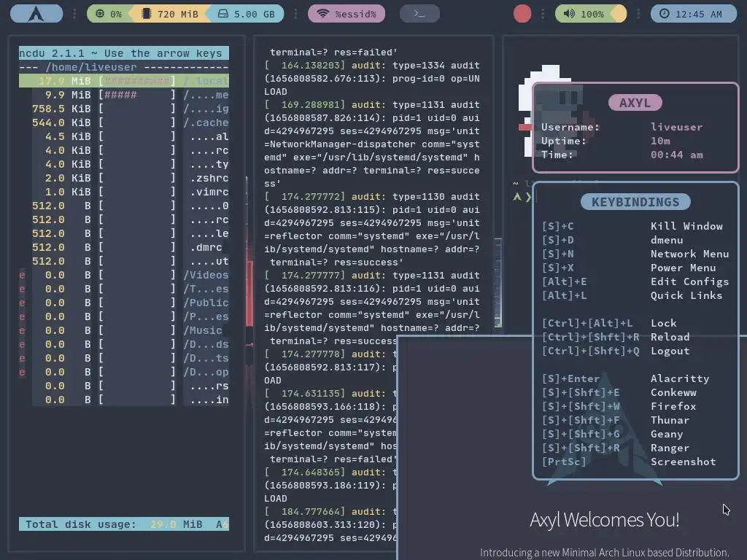Click the [S]+Enter key label
The image size is (747, 560).
pyautogui.click(x=570, y=378)
